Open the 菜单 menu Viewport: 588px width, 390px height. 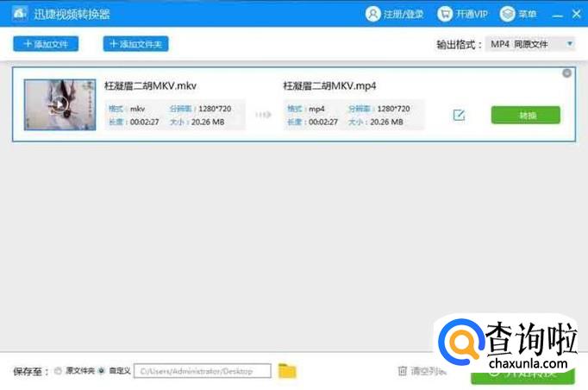click(x=508, y=14)
